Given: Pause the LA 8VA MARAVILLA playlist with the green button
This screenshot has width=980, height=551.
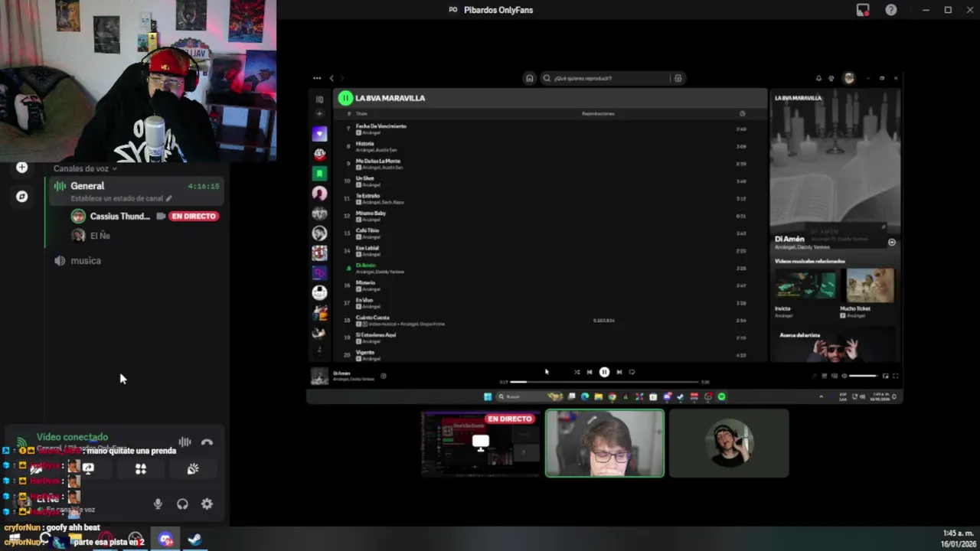Looking at the screenshot, I should tap(345, 98).
